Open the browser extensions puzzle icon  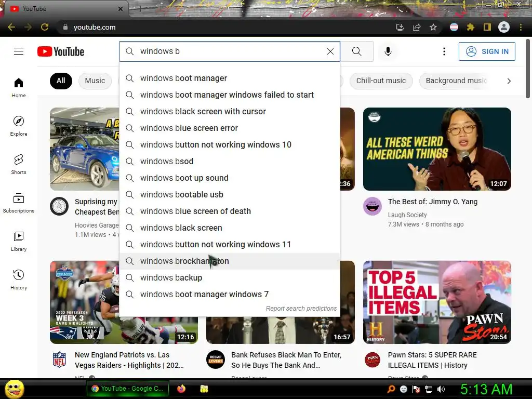(471, 27)
